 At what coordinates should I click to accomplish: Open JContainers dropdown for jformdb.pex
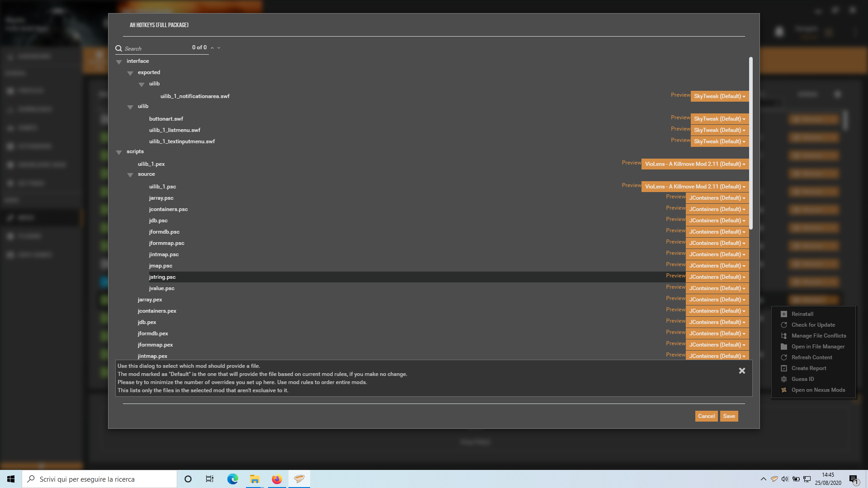click(x=717, y=333)
